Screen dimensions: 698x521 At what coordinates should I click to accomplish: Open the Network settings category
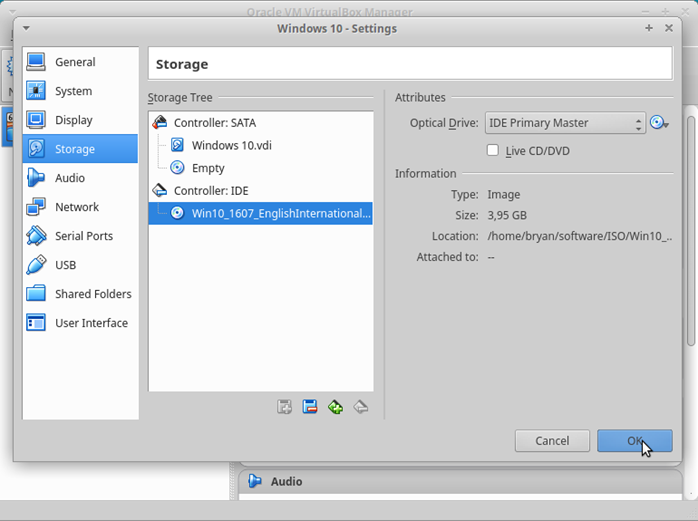click(x=80, y=207)
